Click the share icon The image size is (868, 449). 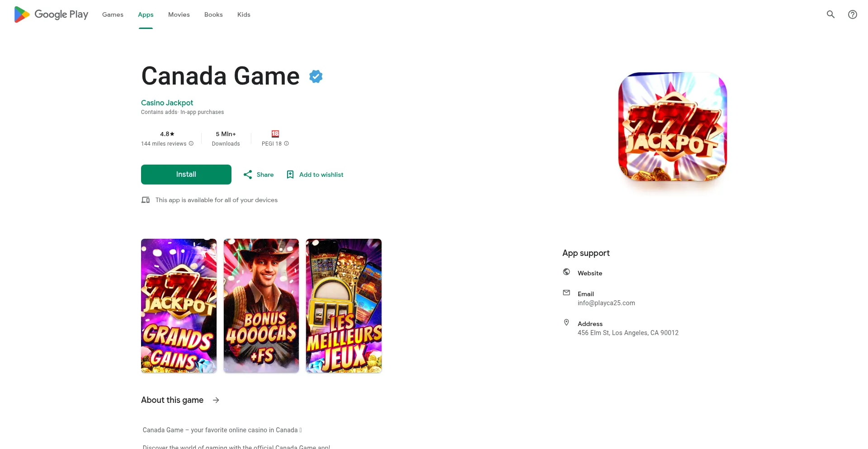(x=248, y=175)
